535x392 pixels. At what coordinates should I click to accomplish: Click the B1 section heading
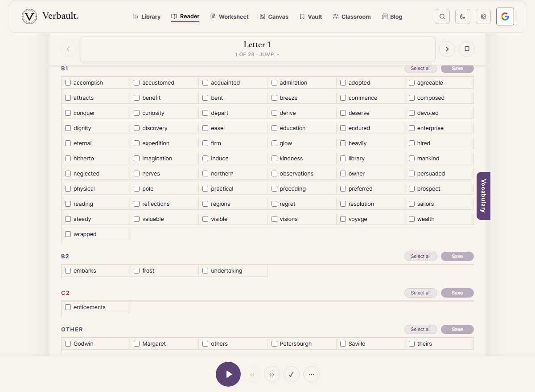pos(65,69)
